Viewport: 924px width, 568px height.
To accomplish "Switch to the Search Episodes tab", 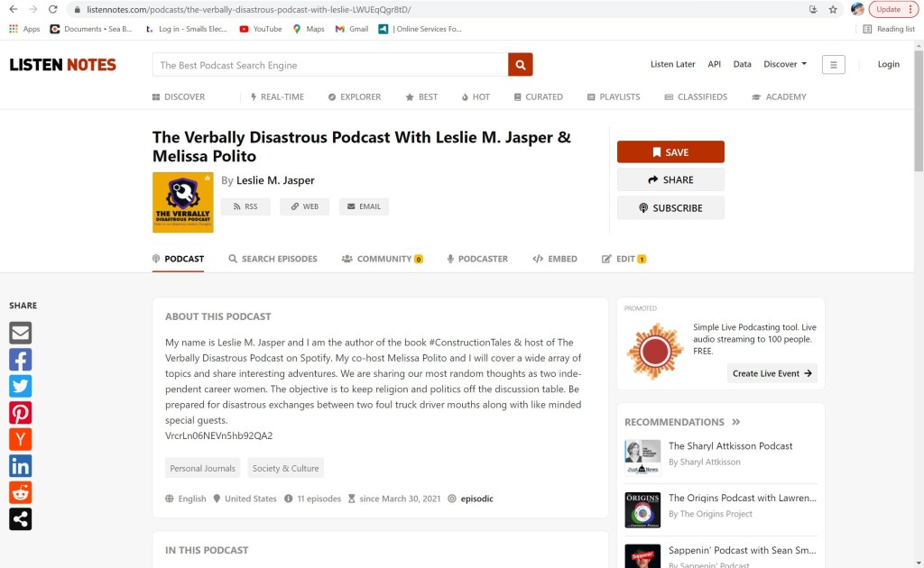I will tap(273, 259).
